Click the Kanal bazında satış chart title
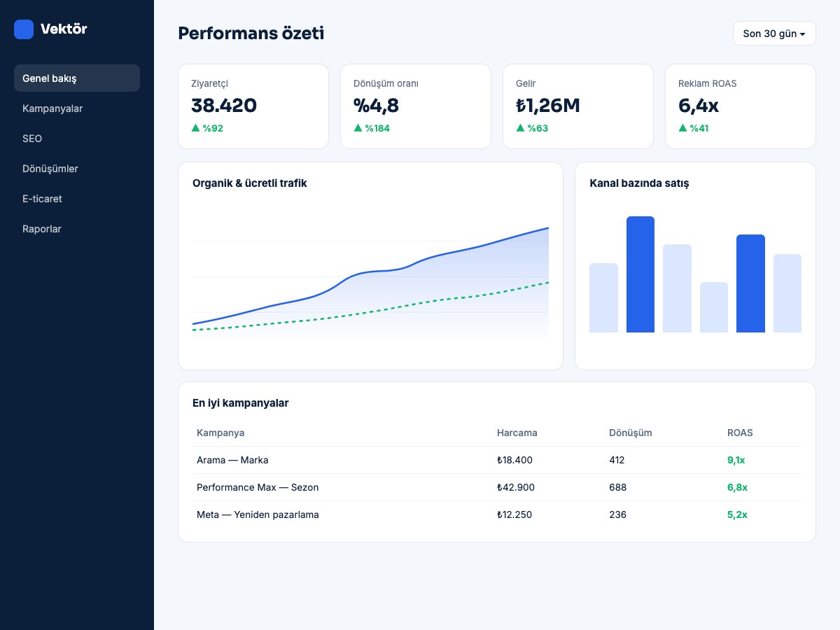The image size is (840, 630). (640, 183)
